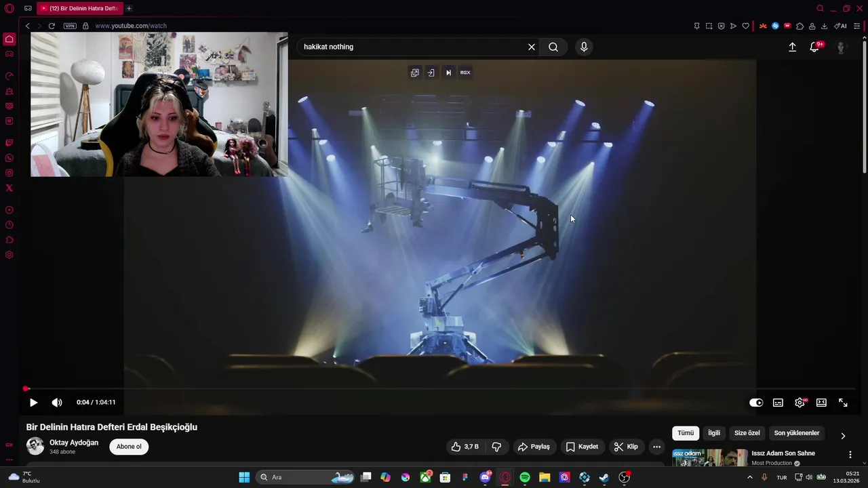Screen dimensions: 868x488
Task: Click the Oktay Aydoğan channel avatar
Action: pyautogui.click(x=35, y=446)
